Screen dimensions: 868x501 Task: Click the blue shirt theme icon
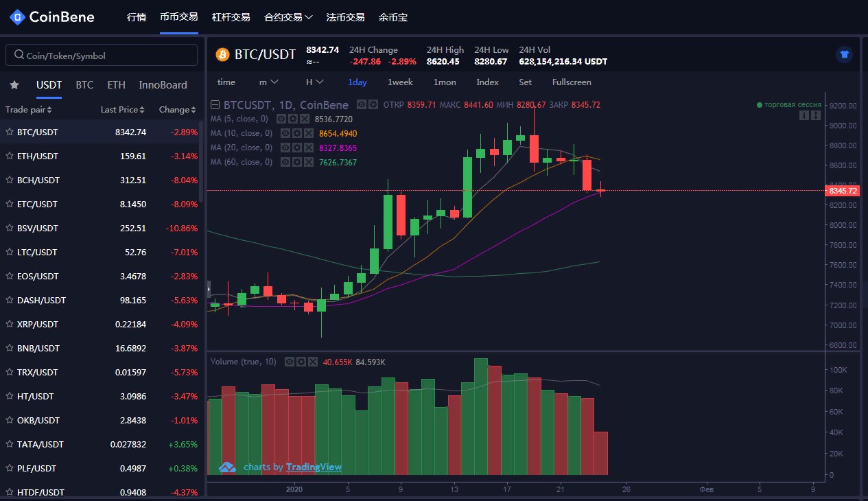click(844, 55)
